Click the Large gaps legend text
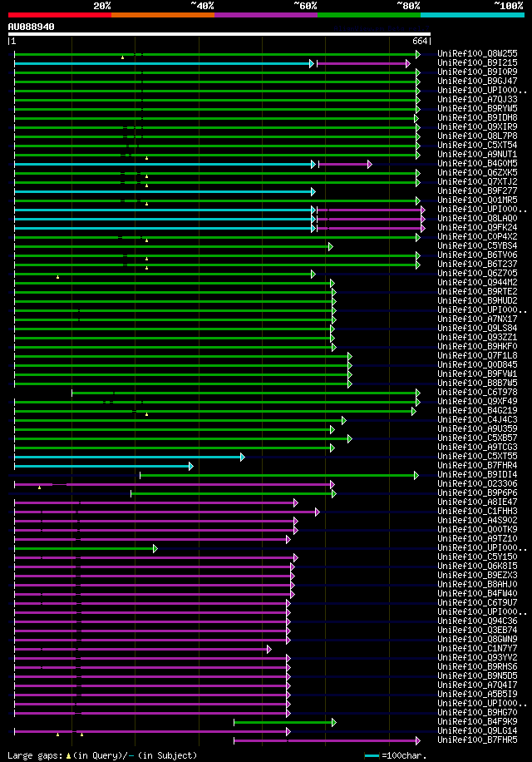 tap(102, 755)
